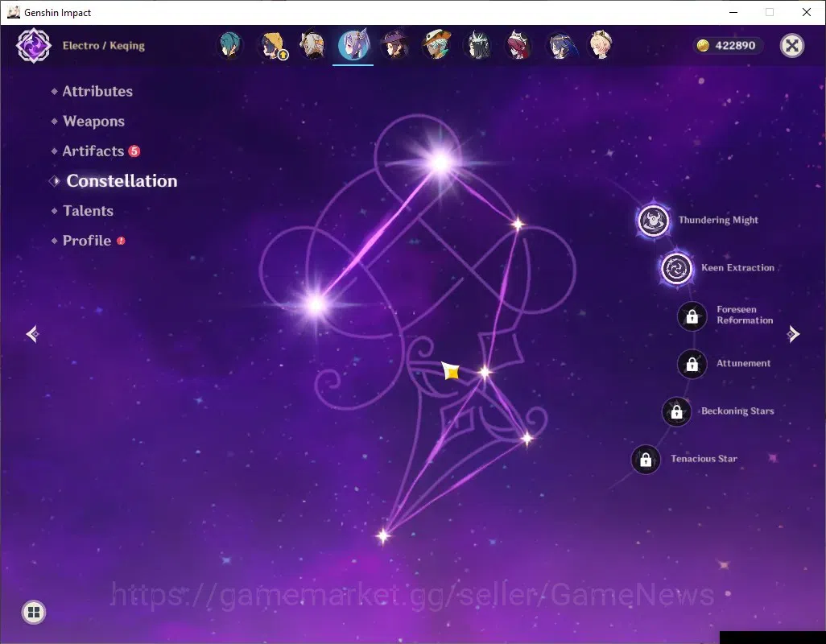
Task: Click the Tenacious Star label
Action: click(704, 459)
